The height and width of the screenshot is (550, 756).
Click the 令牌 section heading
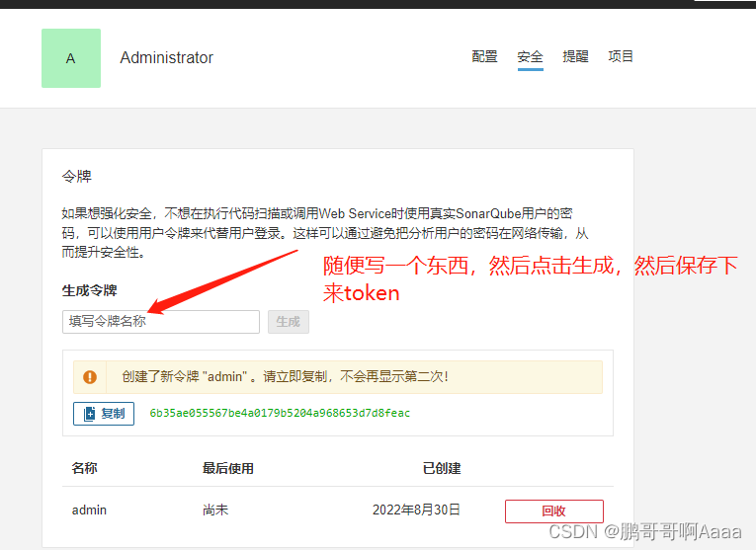click(77, 177)
